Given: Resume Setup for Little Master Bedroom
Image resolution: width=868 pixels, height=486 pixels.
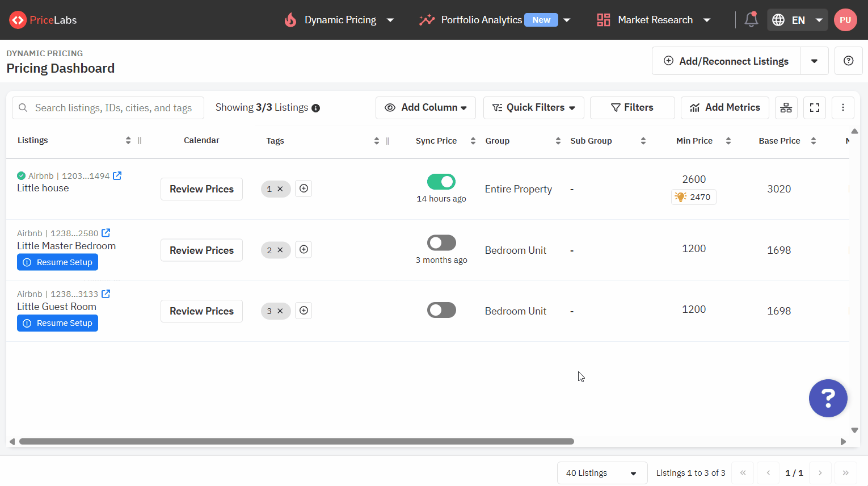Looking at the screenshot, I should [57, 262].
